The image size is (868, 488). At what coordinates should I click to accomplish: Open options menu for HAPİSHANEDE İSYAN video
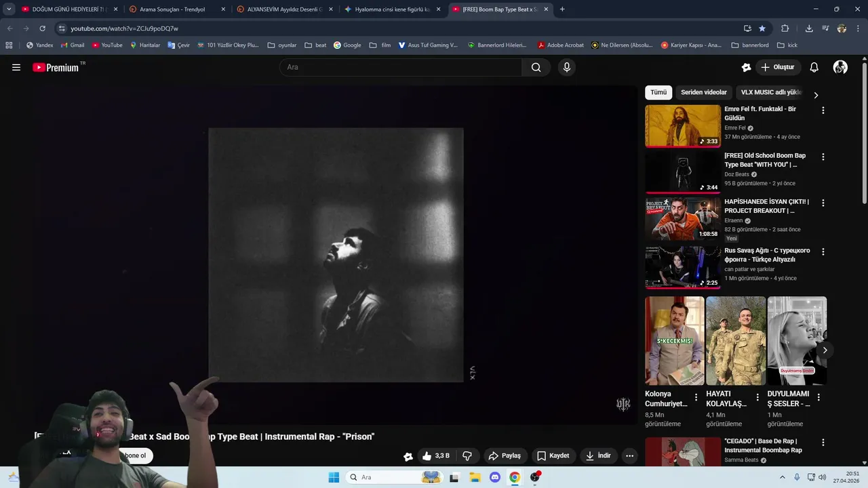pyautogui.click(x=823, y=203)
